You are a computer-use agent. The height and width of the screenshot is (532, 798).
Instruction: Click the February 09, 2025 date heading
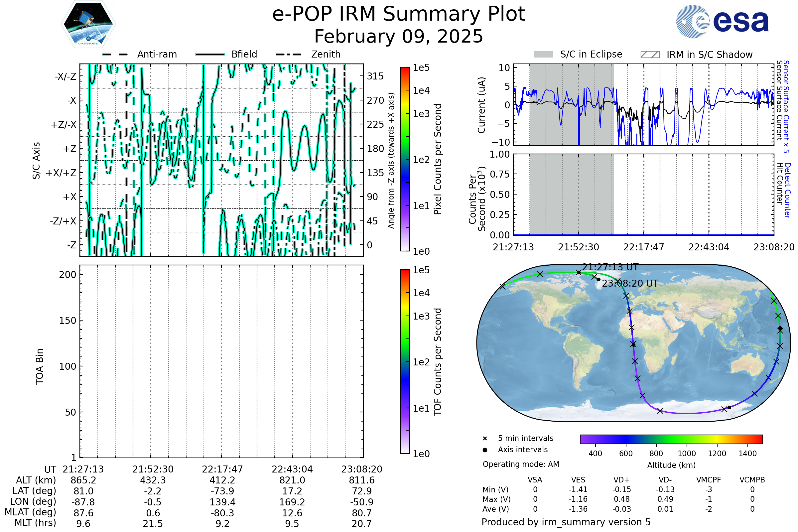[399, 36]
